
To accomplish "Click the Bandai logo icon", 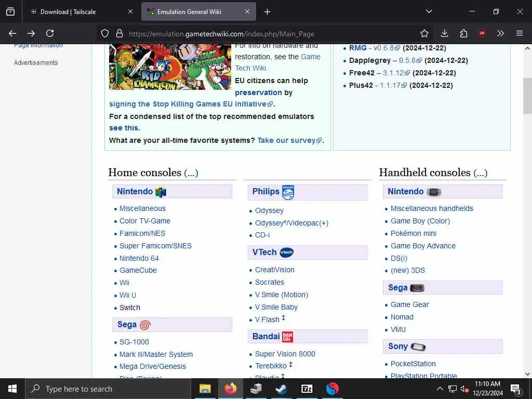I will click(x=287, y=337).
